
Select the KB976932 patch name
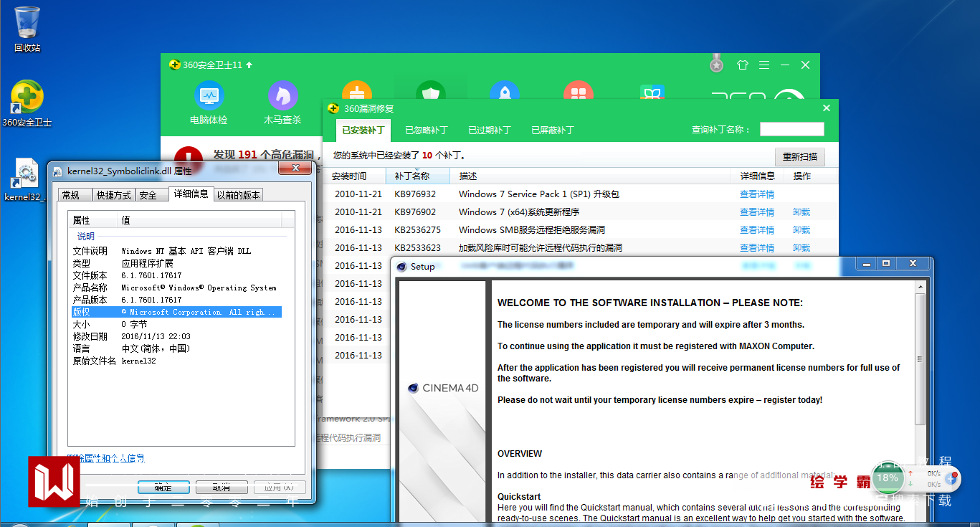[415, 194]
